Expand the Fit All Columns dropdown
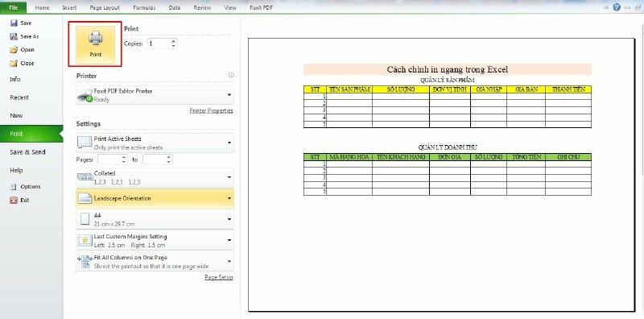This screenshot has height=319, width=644. [229, 262]
